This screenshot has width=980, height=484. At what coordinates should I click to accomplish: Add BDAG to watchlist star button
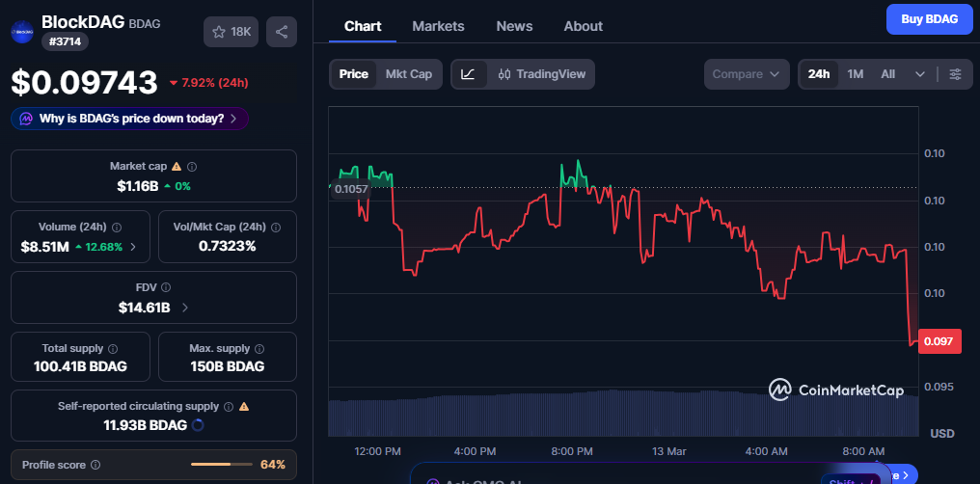click(231, 32)
